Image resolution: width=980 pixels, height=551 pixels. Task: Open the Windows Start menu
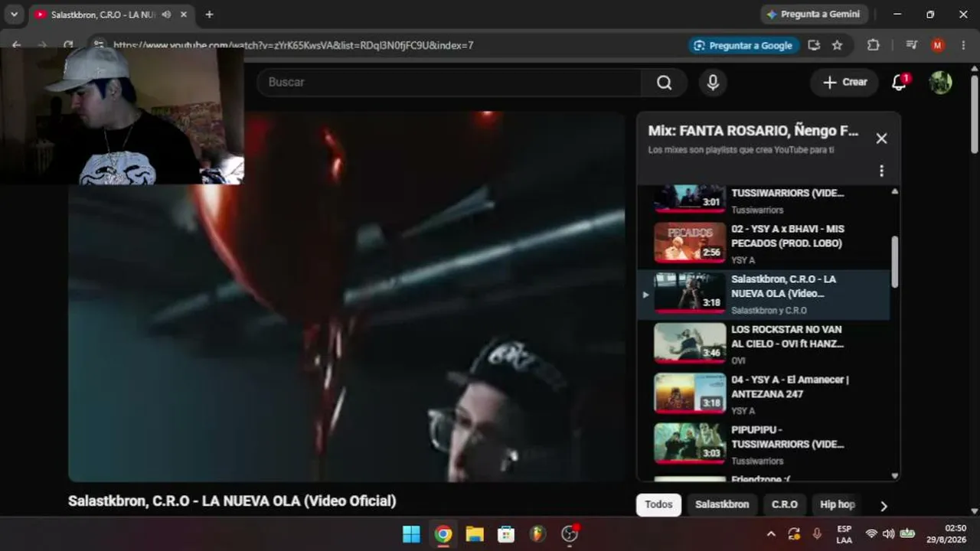point(411,534)
